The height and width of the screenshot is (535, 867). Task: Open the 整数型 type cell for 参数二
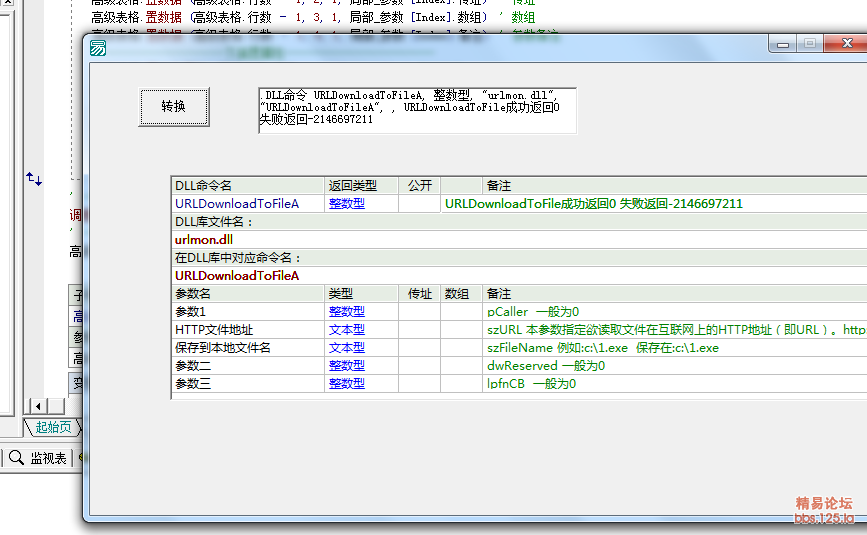tap(347, 366)
